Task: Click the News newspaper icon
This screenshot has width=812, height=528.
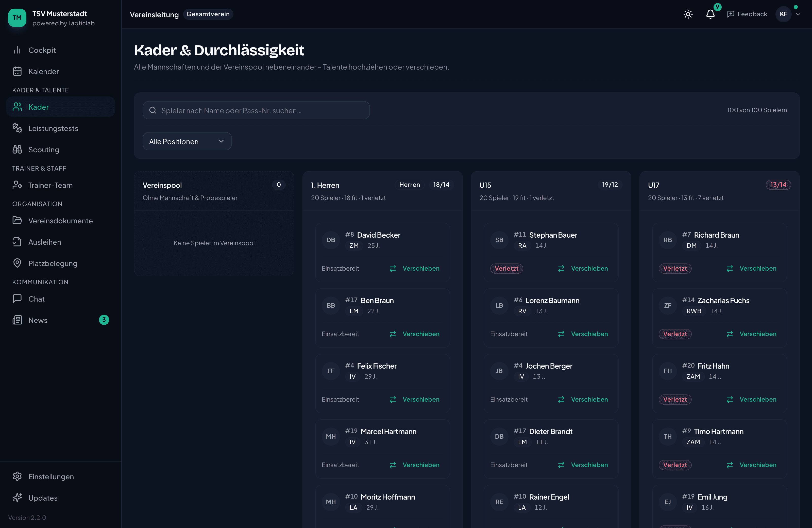Action: pyautogui.click(x=17, y=320)
